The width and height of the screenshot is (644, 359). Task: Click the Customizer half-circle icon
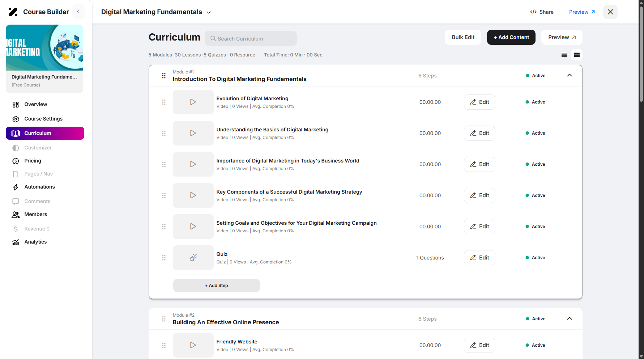(x=16, y=148)
